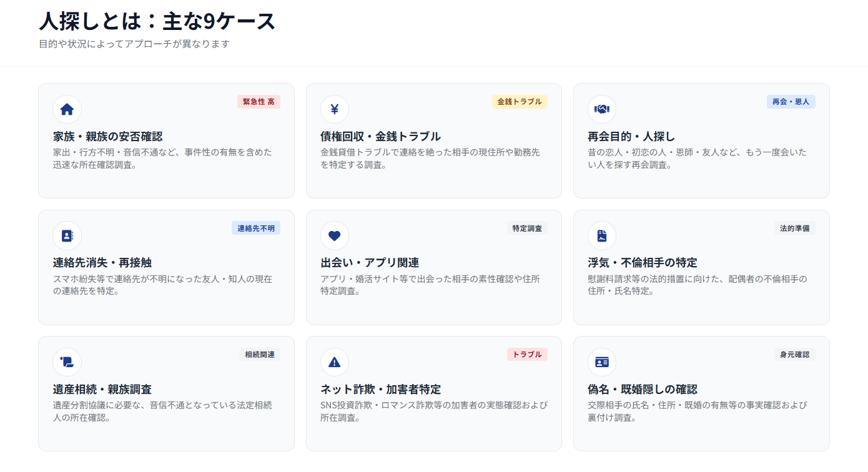Click the yen icon for debt recovery

click(334, 110)
